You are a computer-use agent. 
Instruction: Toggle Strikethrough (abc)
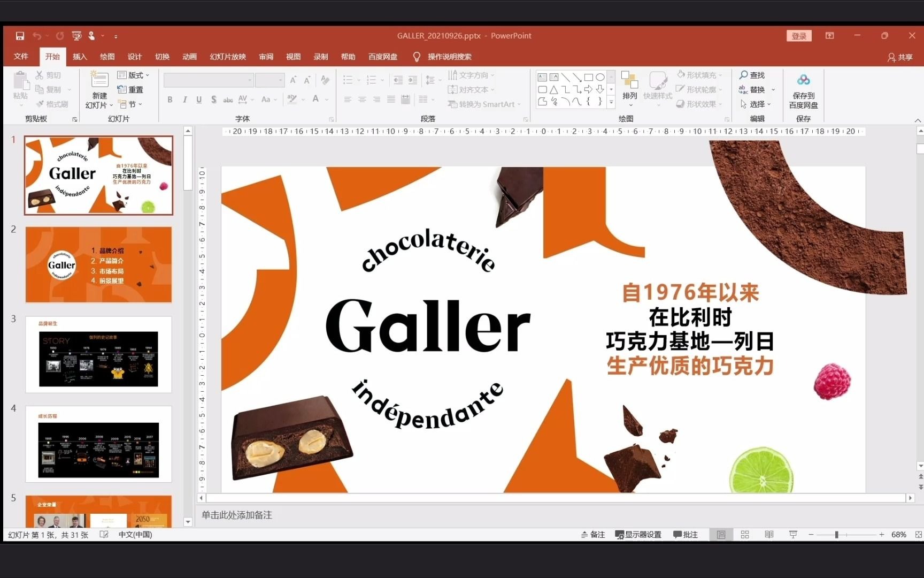[x=228, y=100]
